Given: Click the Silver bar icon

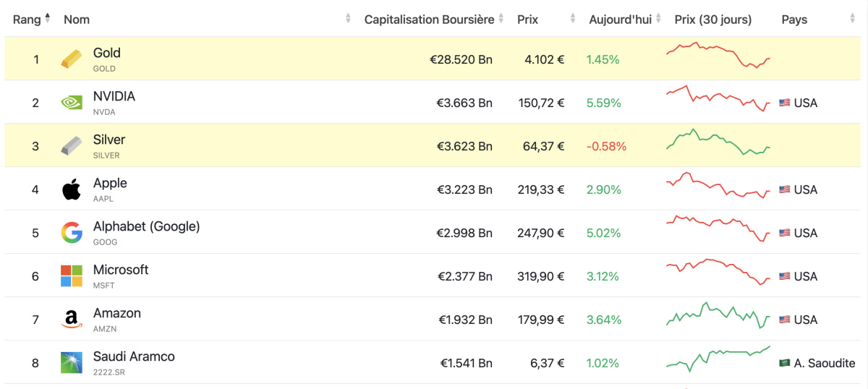Looking at the screenshot, I should 72,146.
